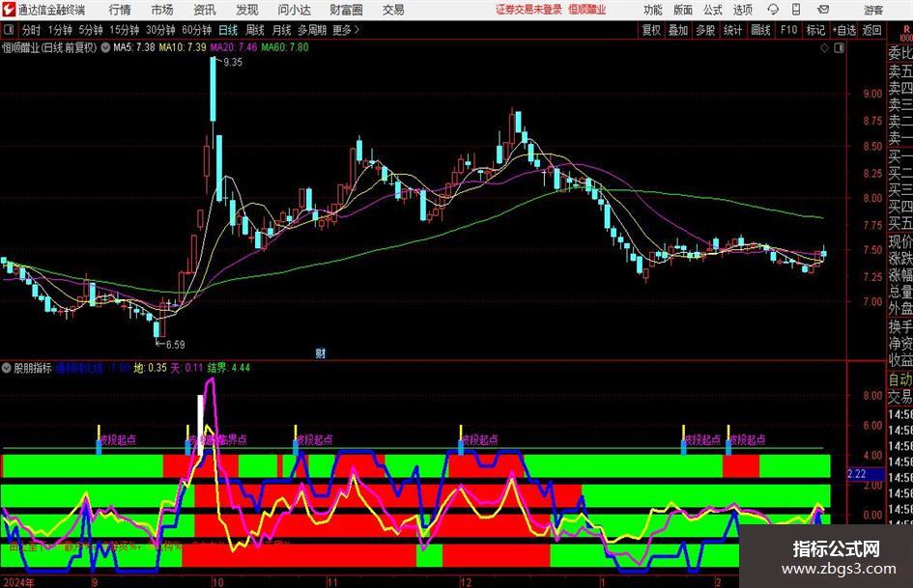Switch to 30分钟 chart period
The height and width of the screenshot is (588, 913).
click(160, 30)
